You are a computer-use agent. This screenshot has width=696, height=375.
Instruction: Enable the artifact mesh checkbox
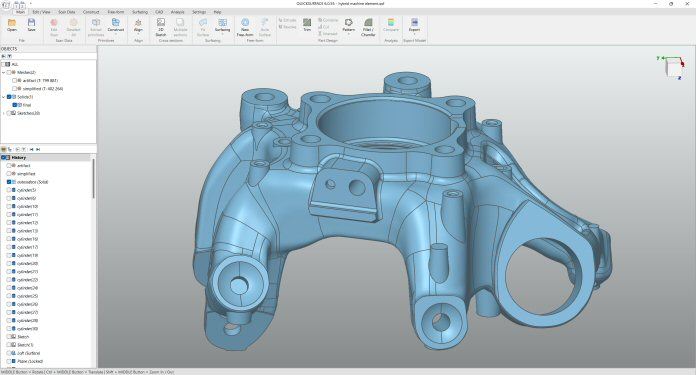coord(15,81)
